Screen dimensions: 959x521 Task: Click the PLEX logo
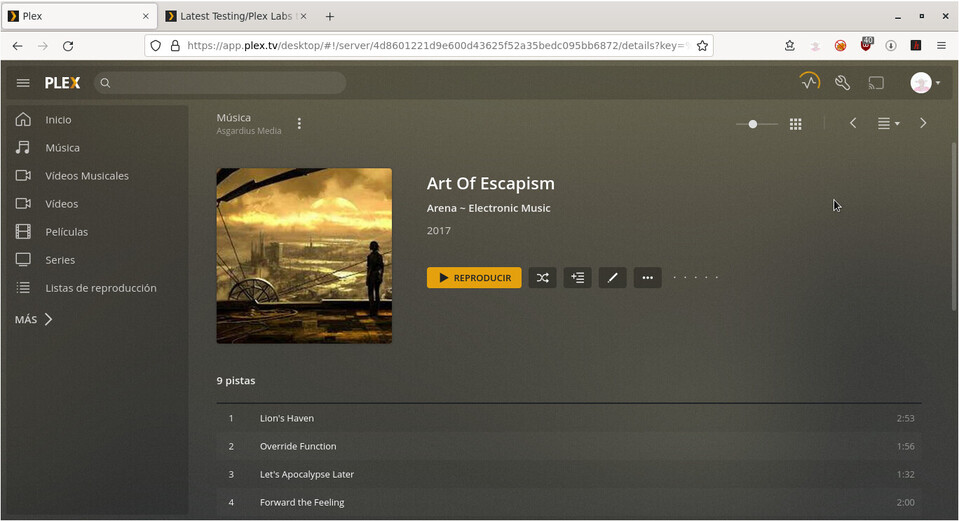(62, 83)
